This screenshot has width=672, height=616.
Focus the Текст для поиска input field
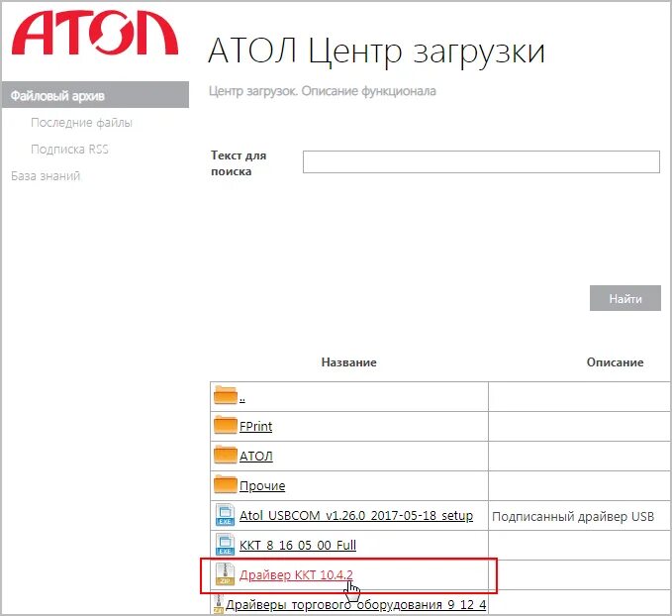click(x=481, y=161)
